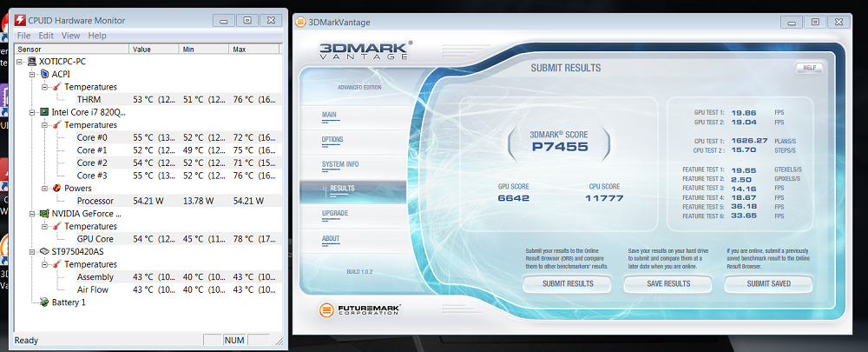The width and height of the screenshot is (868, 352).
Task: Click the NUM status bar indicator
Action: [234, 340]
